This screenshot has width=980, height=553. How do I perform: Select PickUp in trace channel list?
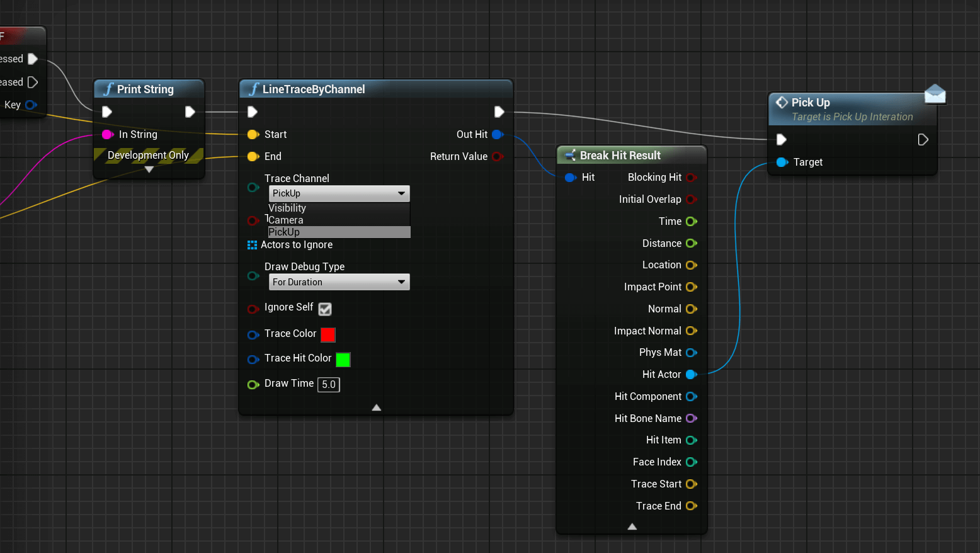pos(339,232)
